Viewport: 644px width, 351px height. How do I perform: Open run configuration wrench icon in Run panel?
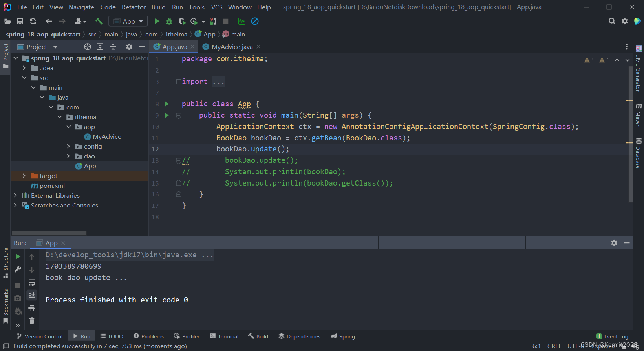point(18,269)
